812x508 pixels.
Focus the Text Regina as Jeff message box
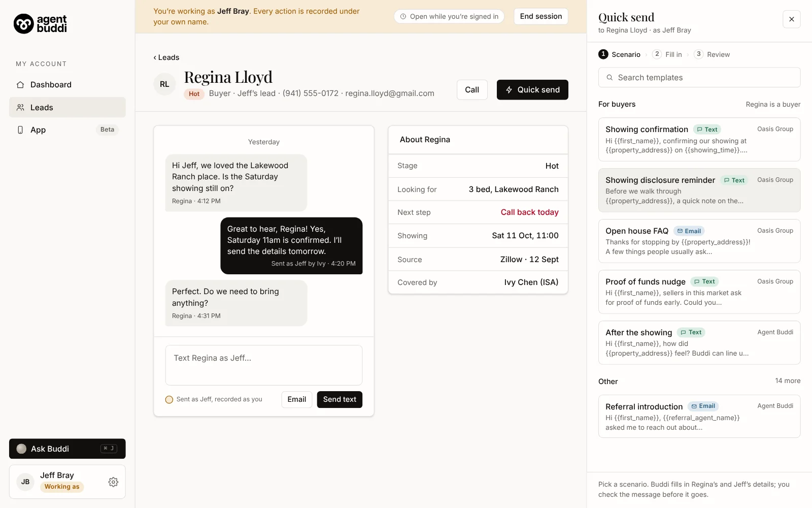pyautogui.click(x=263, y=365)
